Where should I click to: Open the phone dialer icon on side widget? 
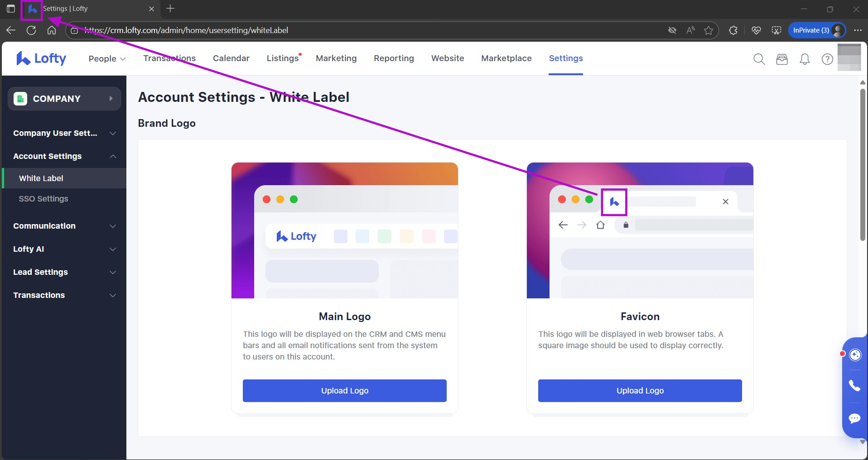point(854,386)
